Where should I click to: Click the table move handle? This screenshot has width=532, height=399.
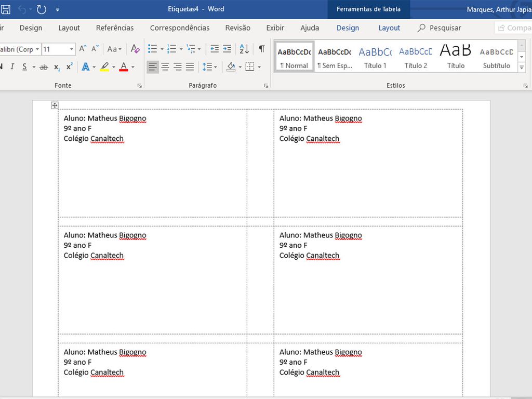tap(55, 105)
